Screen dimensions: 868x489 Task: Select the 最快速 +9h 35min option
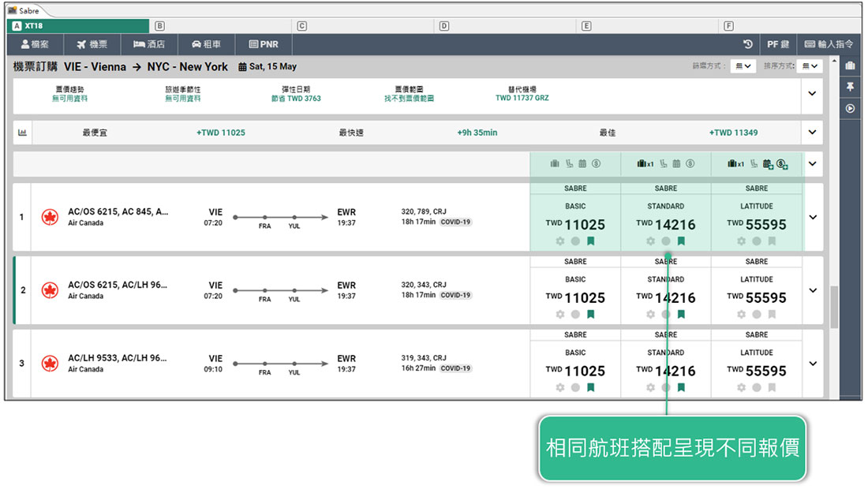click(x=477, y=133)
